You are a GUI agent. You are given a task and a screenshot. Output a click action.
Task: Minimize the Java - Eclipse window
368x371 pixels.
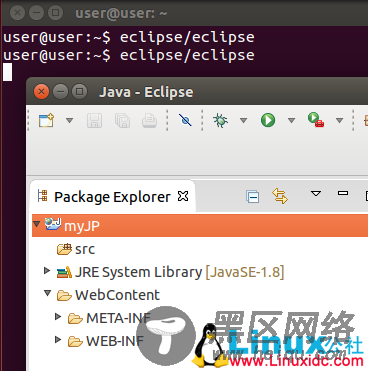tap(60, 92)
